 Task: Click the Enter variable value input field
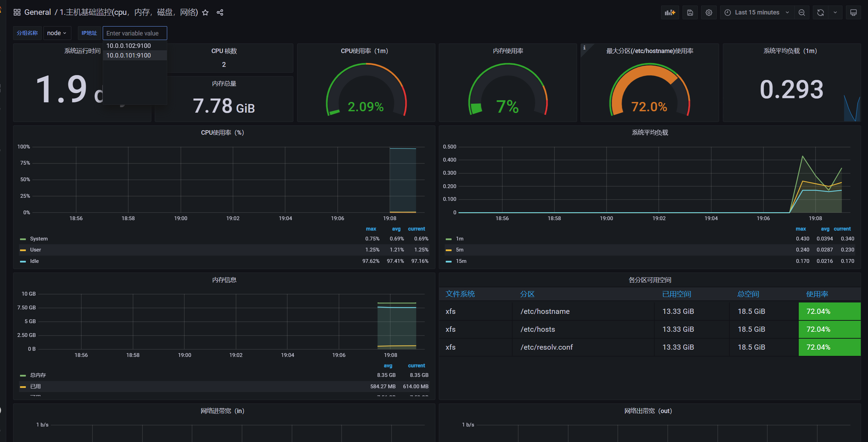click(135, 33)
